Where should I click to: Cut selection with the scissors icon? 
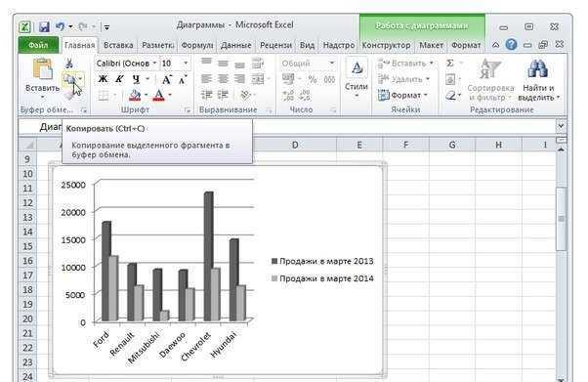[69, 63]
